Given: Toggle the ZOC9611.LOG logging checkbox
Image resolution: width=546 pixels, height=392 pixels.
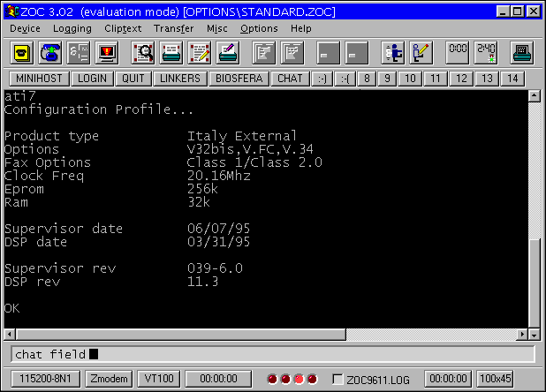Looking at the screenshot, I should [x=337, y=379].
